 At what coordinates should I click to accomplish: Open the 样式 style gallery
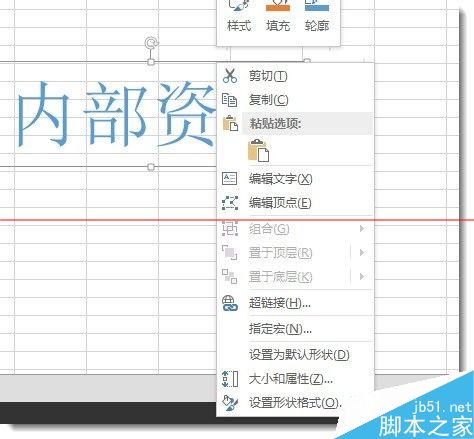(x=239, y=17)
